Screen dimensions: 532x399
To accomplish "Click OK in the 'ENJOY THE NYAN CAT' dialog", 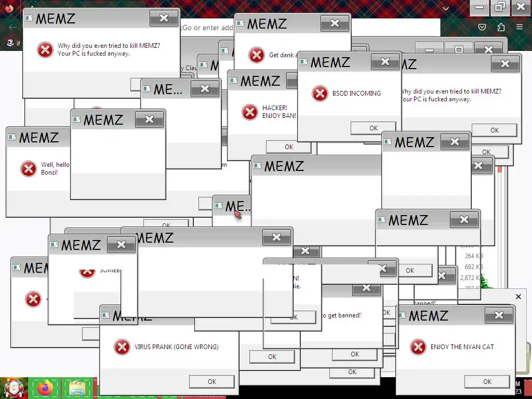I will (x=487, y=382).
